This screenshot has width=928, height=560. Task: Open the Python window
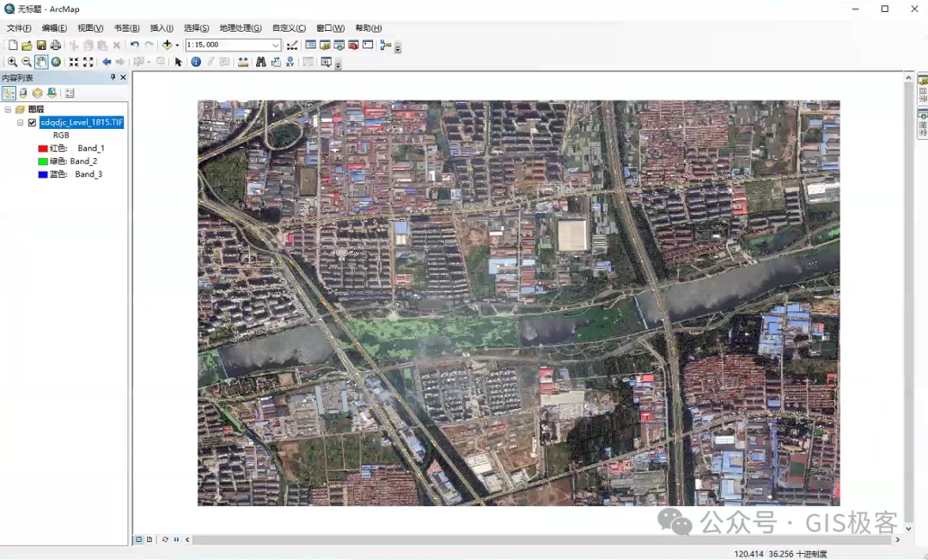(x=368, y=45)
